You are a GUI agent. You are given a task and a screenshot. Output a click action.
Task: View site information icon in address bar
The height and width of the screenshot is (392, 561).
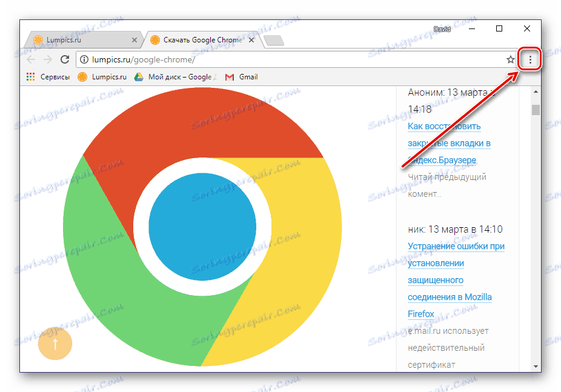tap(84, 59)
